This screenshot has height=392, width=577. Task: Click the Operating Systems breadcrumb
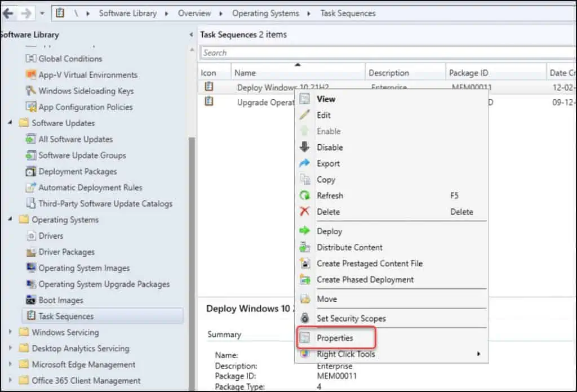point(265,14)
